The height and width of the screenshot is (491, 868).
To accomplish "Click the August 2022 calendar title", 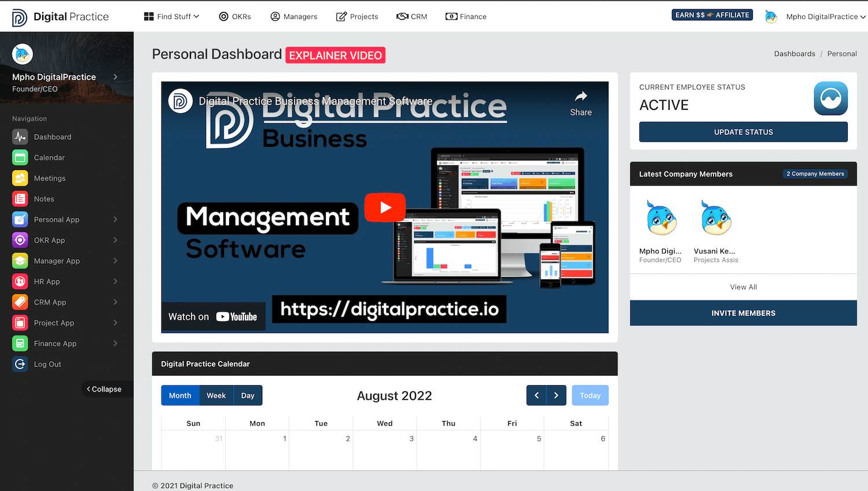I will click(395, 396).
